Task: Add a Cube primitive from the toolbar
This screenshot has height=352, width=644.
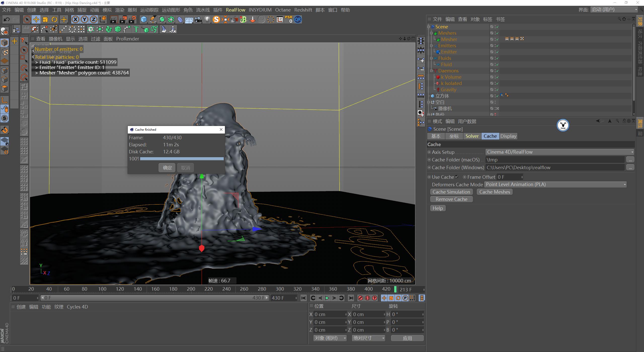Action: 143,19
